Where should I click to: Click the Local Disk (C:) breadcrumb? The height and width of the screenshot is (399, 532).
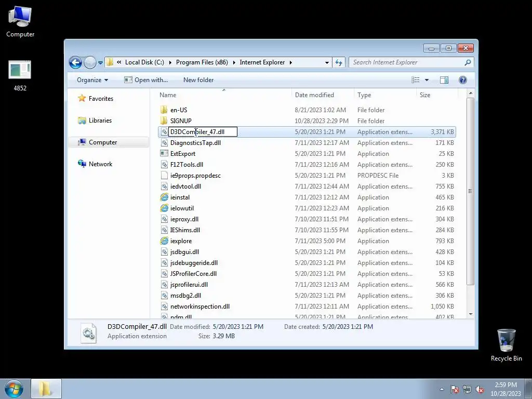coord(144,62)
